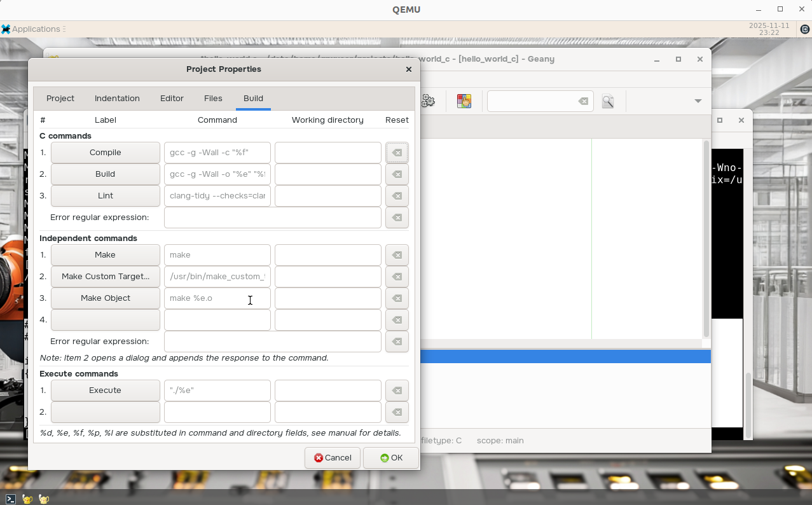Click the Build command text field
Screen dimensions: 812x505
tap(217, 174)
